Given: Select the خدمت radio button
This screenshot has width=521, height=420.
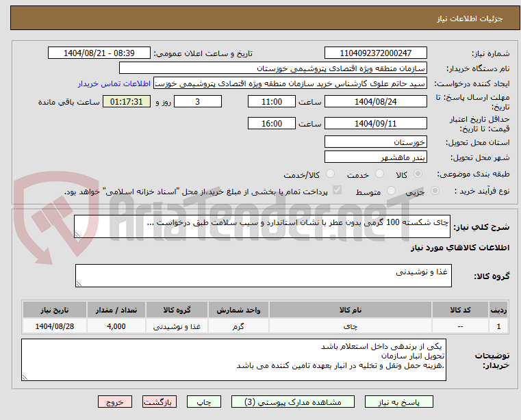Looking at the screenshot, I should (379, 174).
